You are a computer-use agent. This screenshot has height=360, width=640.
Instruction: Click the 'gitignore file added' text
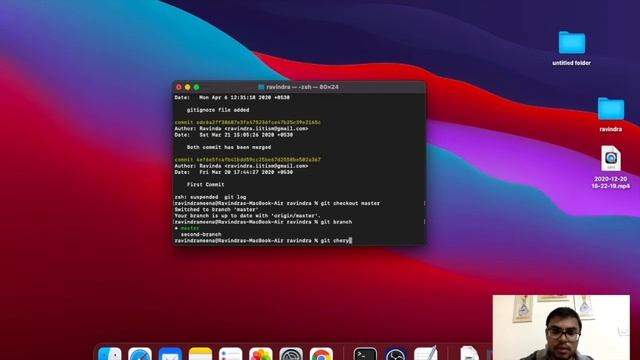(218, 110)
